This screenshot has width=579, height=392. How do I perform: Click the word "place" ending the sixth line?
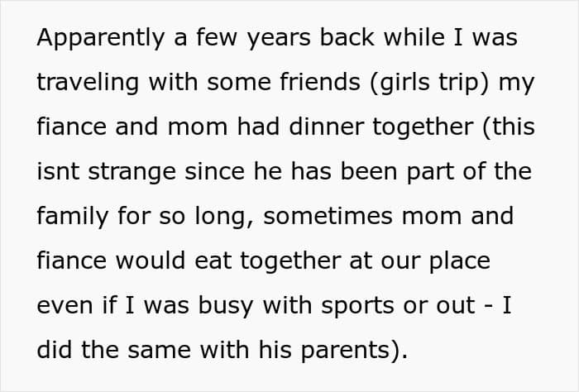[459, 261]
